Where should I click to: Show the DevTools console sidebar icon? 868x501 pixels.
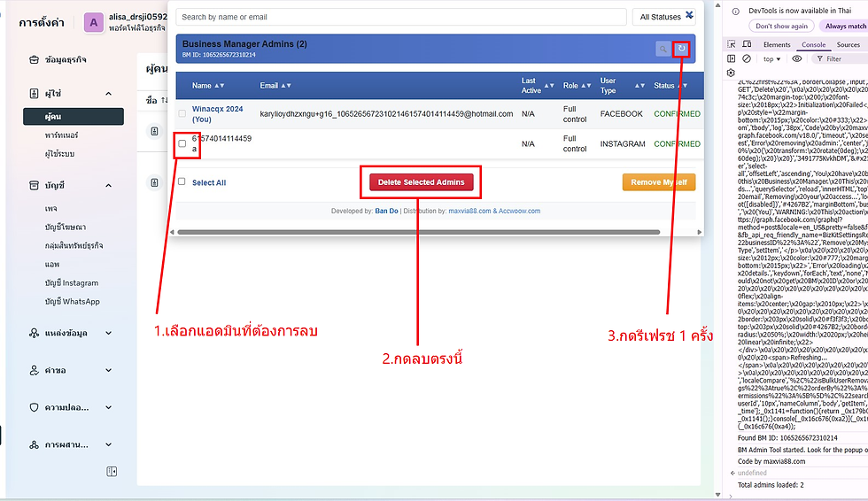coord(732,58)
